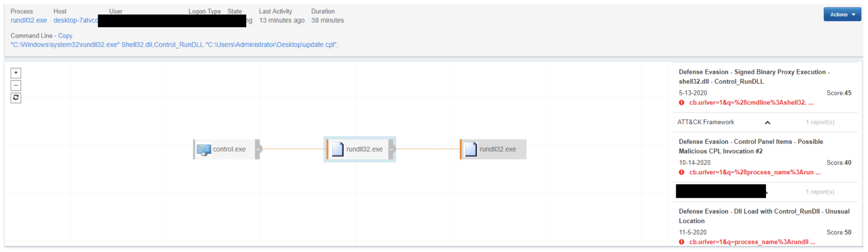Open the Actions dropdown menu
This screenshot has height=252, width=868.
842,15
